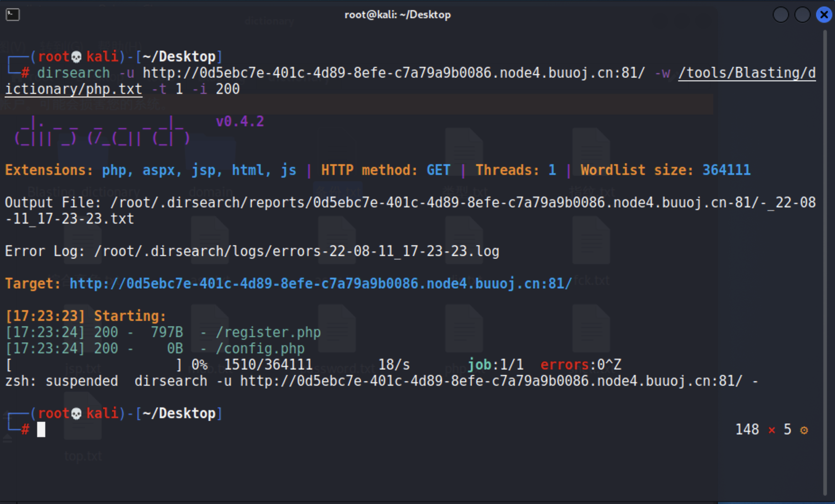Click the /config.php scan result
The image size is (835, 504).
point(260,349)
